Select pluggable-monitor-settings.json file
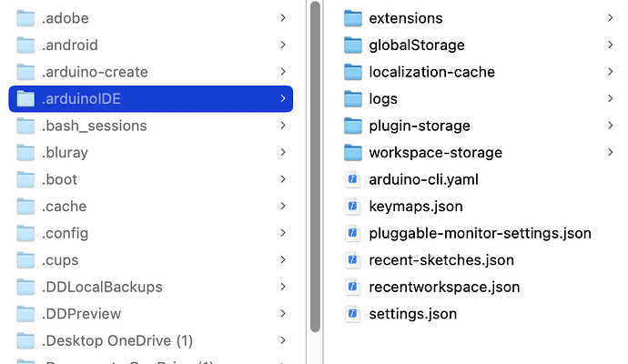 tap(480, 233)
